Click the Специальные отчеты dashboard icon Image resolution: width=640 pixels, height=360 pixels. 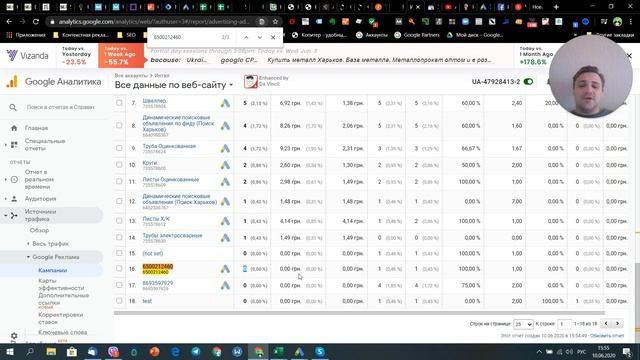(14, 144)
